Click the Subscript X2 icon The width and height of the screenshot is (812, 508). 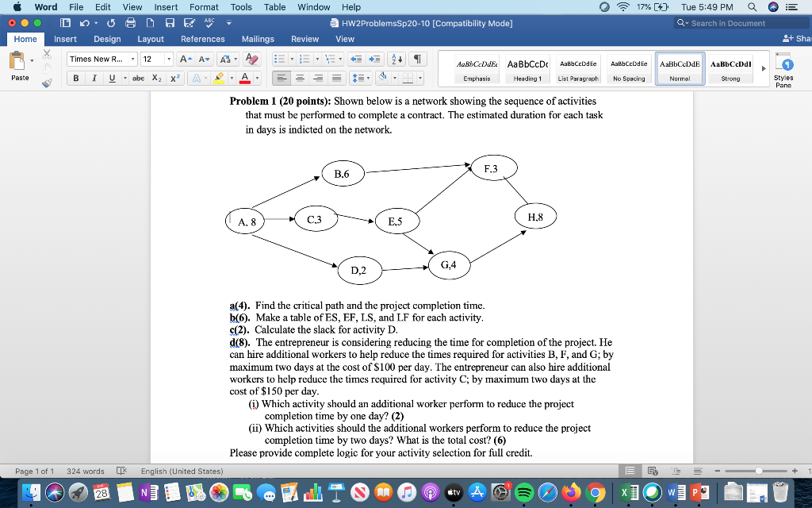pyautogui.click(x=156, y=79)
